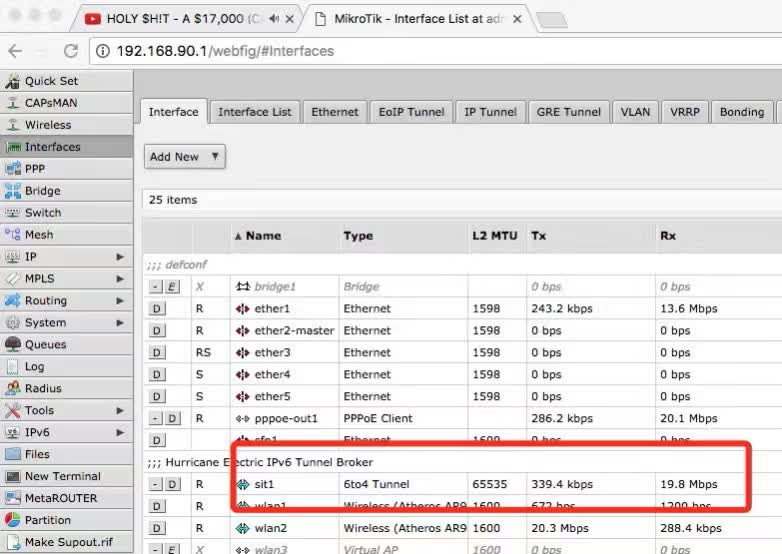Switch to IP Tunnel tab
This screenshot has height=554, width=782.
coord(490,112)
